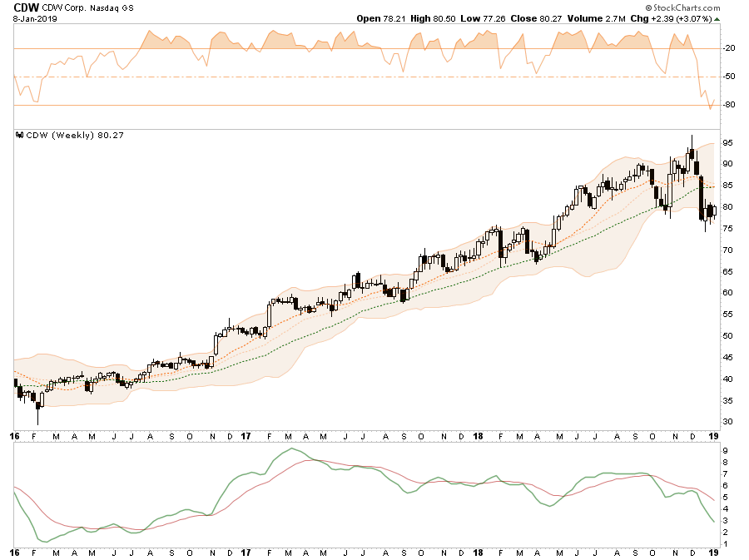Click the -80 level on oscillator scale

pyautogui.click(x=729, y=105)
